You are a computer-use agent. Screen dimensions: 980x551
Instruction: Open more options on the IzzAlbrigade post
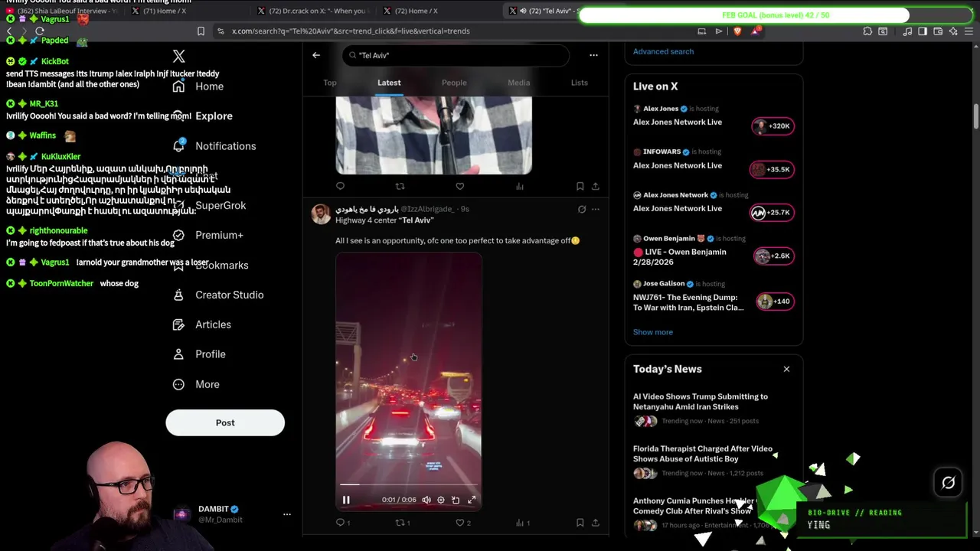click(x=596, y=209)
